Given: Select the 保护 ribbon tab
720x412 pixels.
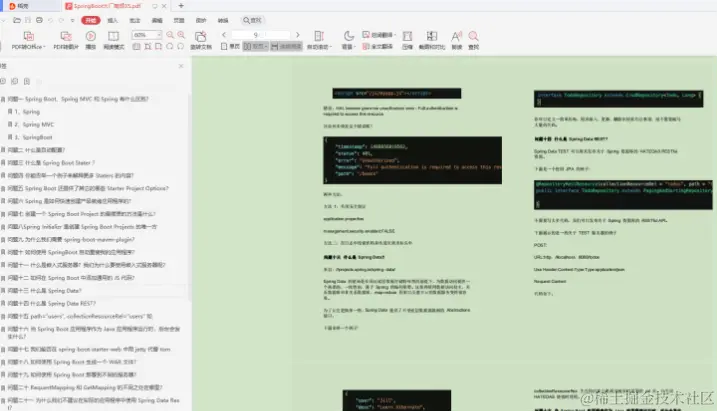Looking at the screenshot, I should (x=201, y=20).
